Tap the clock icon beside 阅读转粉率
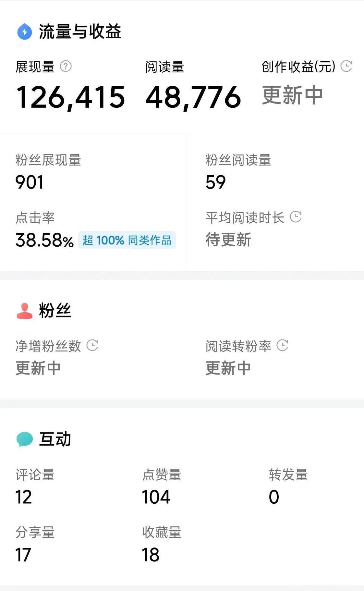Image resolution: width=364 pixels, height=591 pixels. click(282, 345)
